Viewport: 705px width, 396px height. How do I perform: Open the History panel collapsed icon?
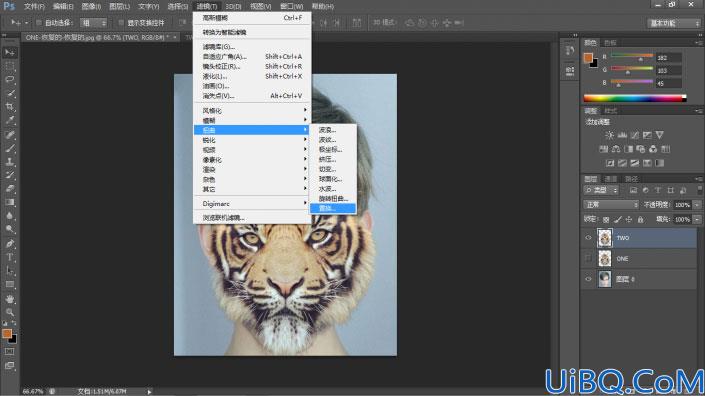point(570,50)
